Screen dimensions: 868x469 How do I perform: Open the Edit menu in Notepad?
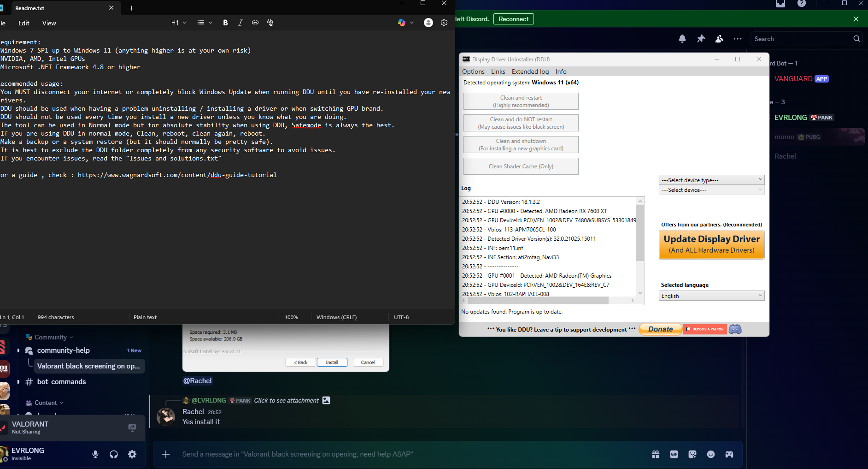(x=23, y=23)
